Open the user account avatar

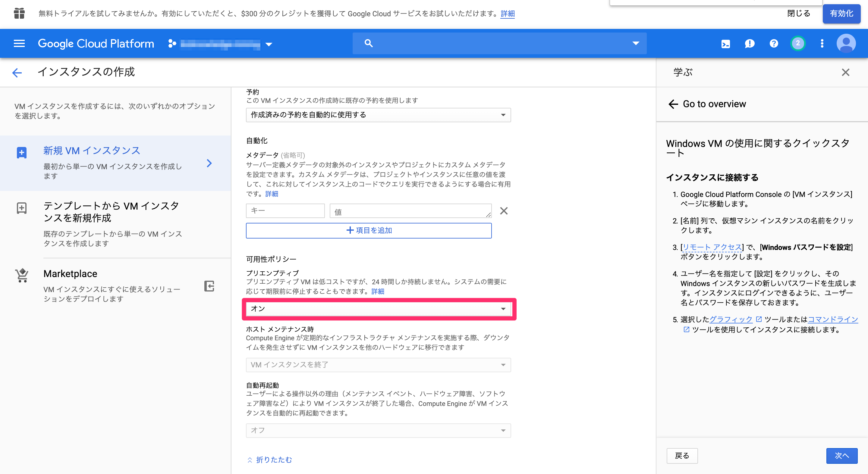coord(846,43)
